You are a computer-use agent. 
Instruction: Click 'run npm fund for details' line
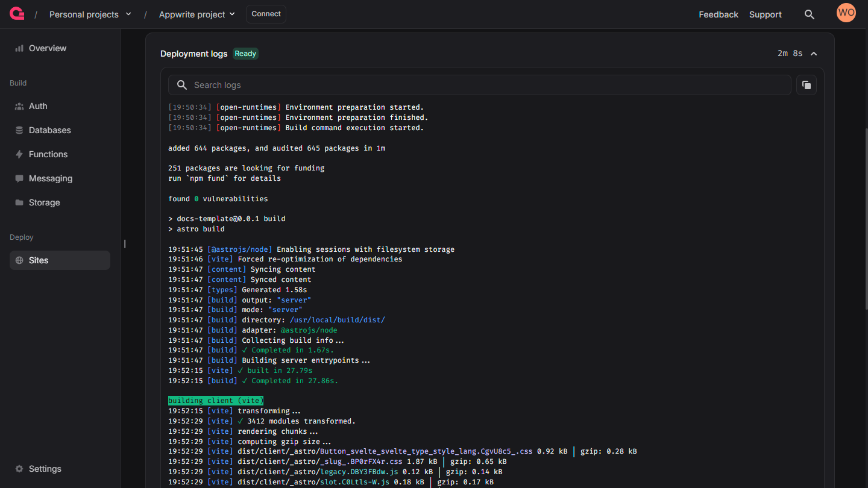click(224, 178)
